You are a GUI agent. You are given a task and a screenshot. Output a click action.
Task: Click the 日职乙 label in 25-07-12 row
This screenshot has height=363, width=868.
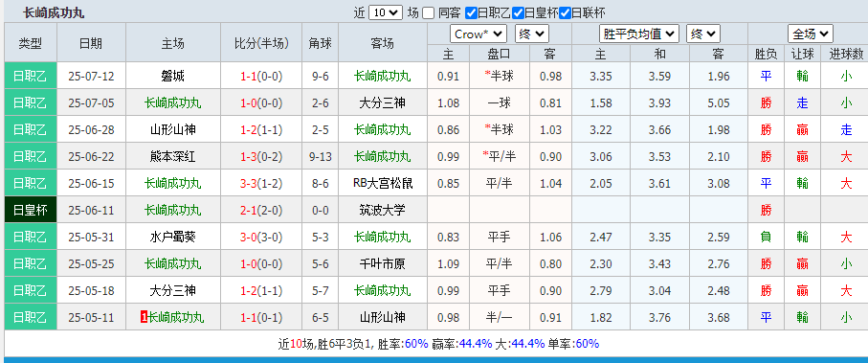(31, 76)
